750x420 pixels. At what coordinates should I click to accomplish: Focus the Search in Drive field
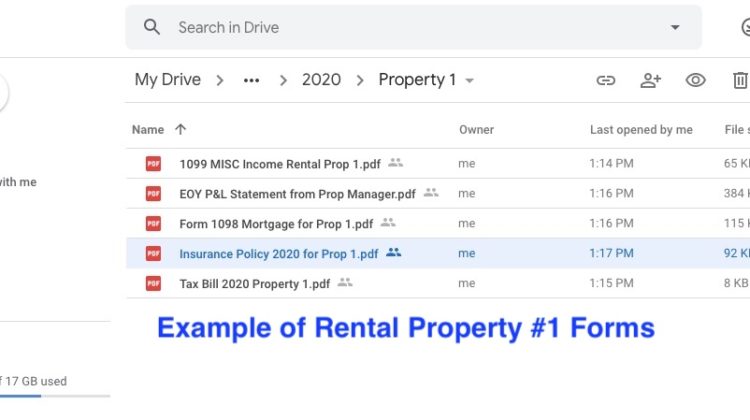(400, 27)
